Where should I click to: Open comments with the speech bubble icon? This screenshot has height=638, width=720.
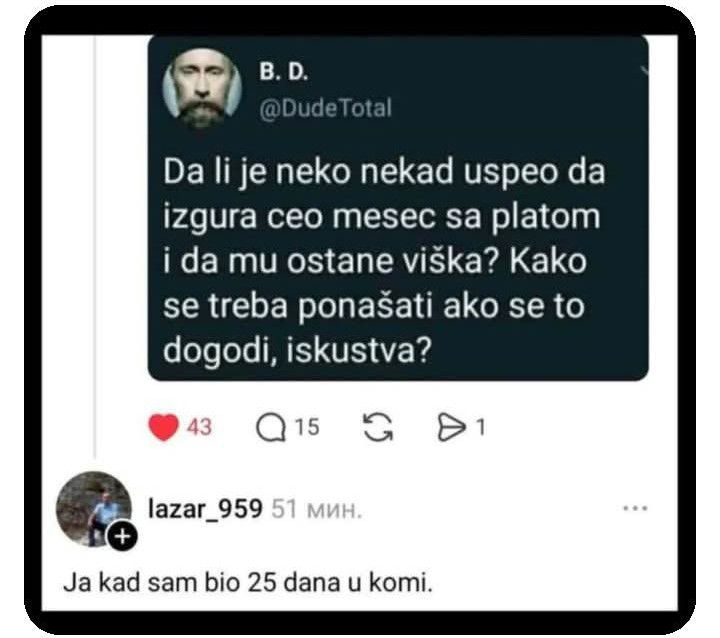pos(270,428)
